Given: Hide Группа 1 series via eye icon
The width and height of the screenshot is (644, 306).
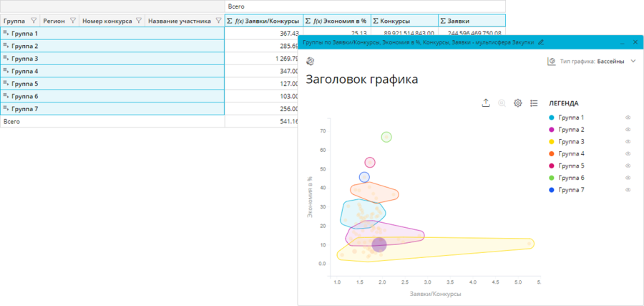Looking at the screenshot, I should pyautogui.click(x=628, y=118).
